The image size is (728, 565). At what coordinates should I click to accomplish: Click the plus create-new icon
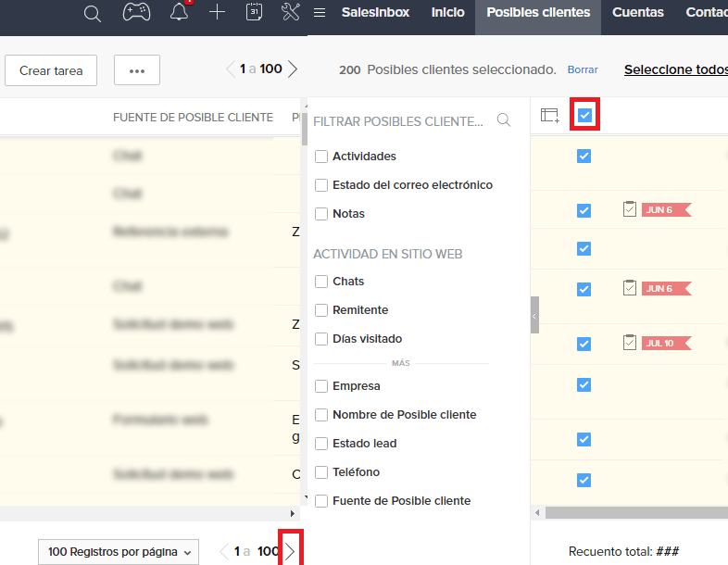pos(217,12)
